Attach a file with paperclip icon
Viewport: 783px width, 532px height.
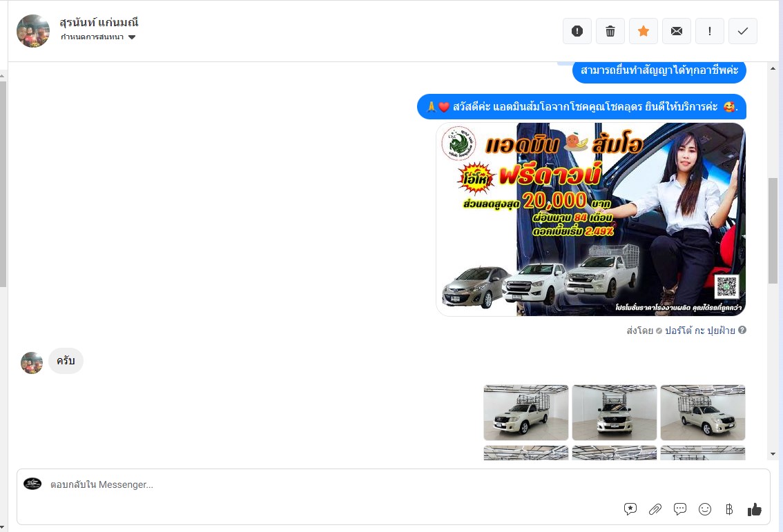(x=655, y=509)
